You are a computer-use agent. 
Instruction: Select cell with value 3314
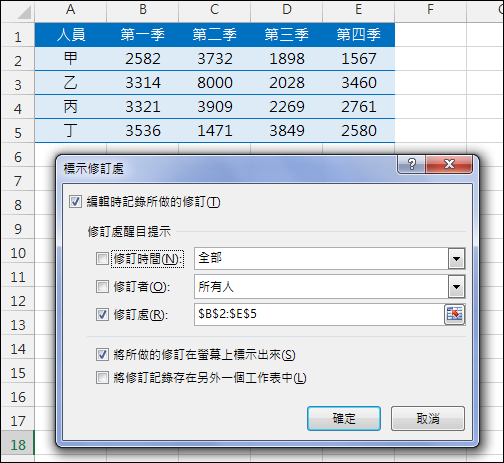click(x=143, y=83)
